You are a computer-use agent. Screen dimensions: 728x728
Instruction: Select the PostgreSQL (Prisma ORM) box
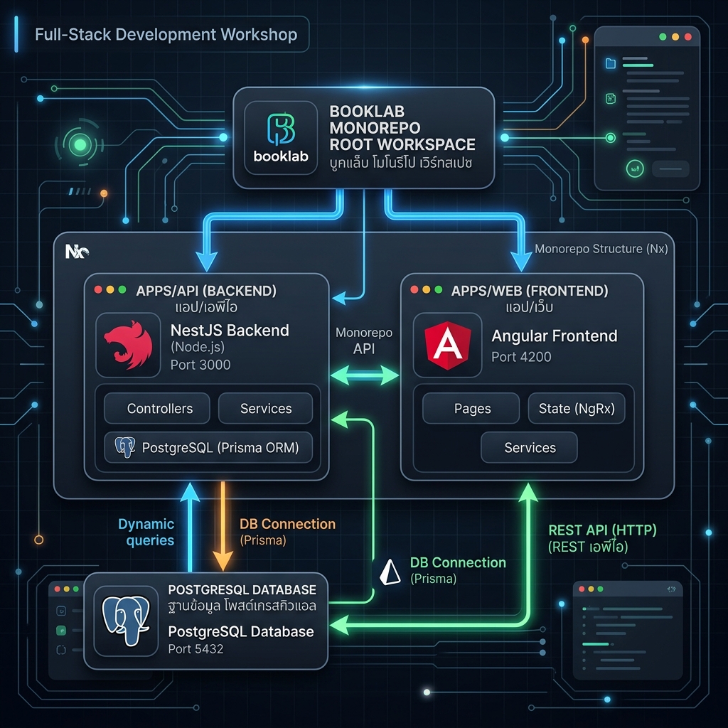coord(208,448)
